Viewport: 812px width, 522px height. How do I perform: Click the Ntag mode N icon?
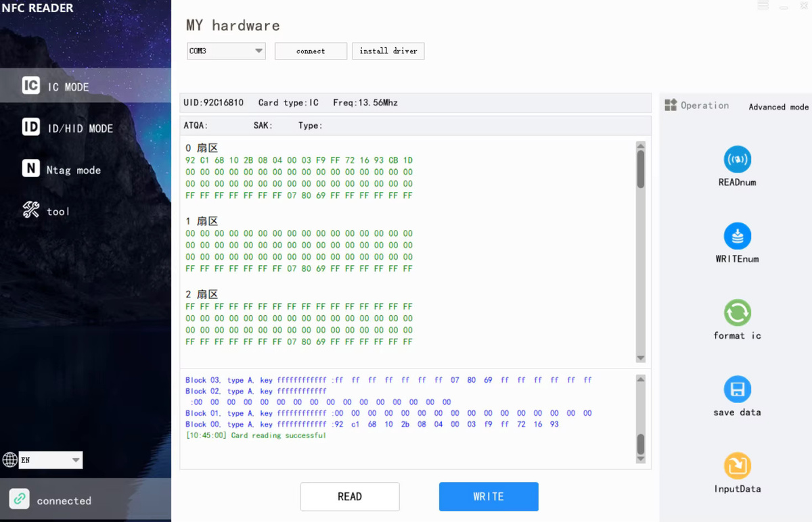(x=30, y=168)
